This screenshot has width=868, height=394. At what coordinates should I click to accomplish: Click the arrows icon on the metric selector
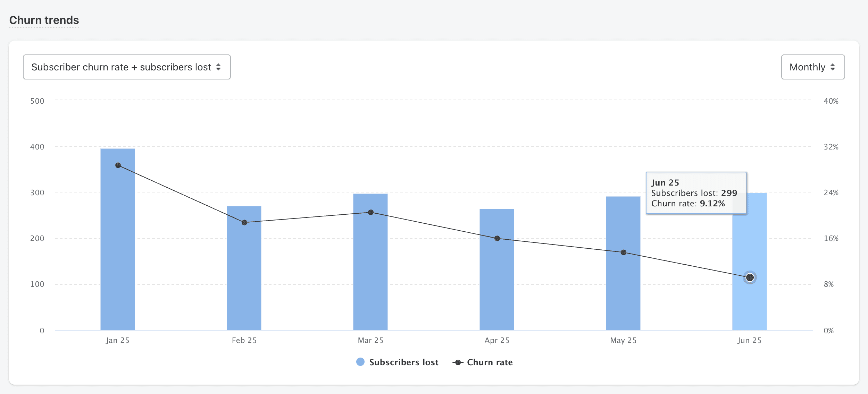click(218, 67)
